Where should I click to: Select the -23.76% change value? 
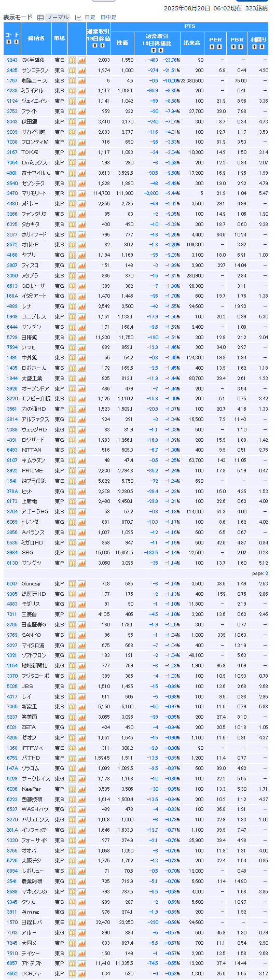tap(170, 60)
